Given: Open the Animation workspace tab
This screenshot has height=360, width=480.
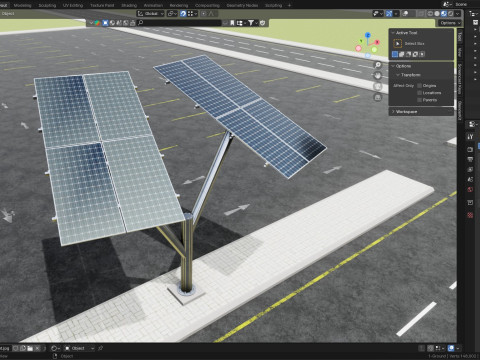Looking at the screenshot, I should click(153, 5).
